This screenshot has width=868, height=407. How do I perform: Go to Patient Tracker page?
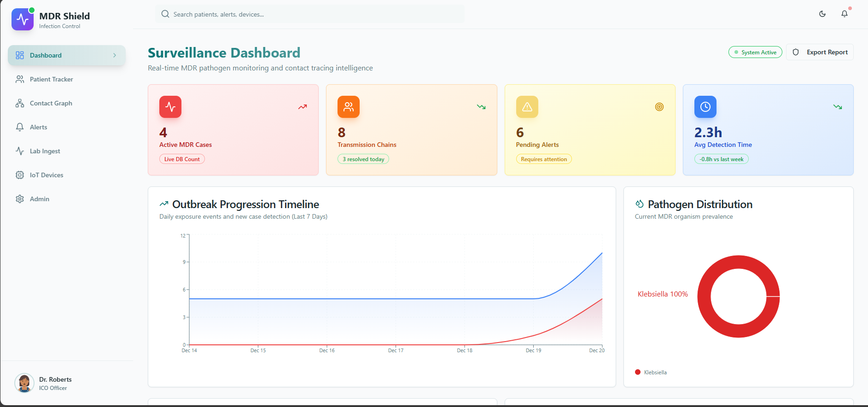pyautogui.click(x=67, y=79)
